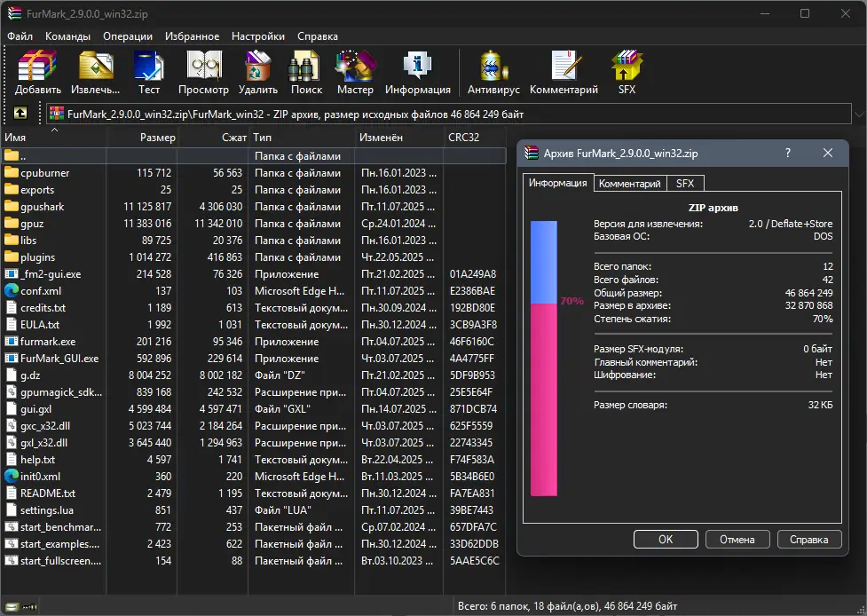Select the conf.xml Edge file icon
This screenshot has height=616, width=867.
coord(11,290)
